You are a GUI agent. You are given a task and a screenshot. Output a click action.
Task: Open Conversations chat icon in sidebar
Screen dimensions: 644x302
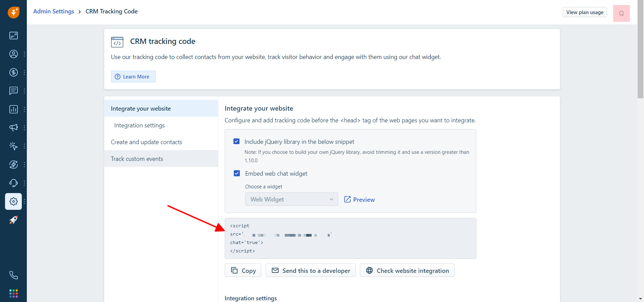click(13, 91)
